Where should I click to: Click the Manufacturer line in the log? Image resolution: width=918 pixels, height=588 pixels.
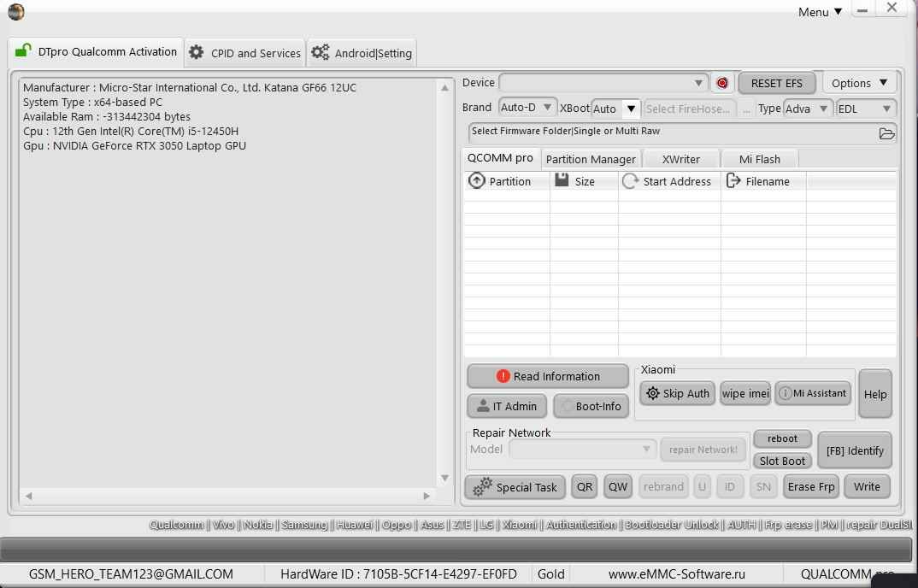click(x=190, y=87)
